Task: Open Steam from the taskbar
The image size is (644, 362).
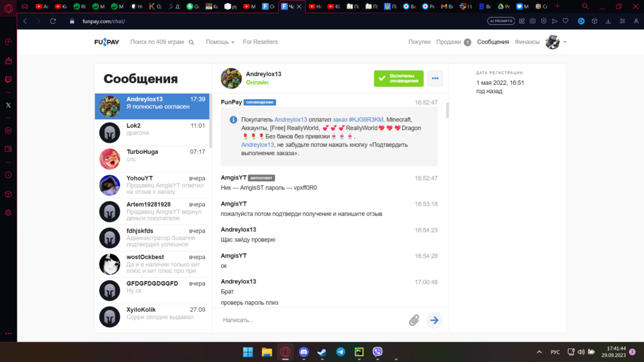Action: tap(322, 352)
